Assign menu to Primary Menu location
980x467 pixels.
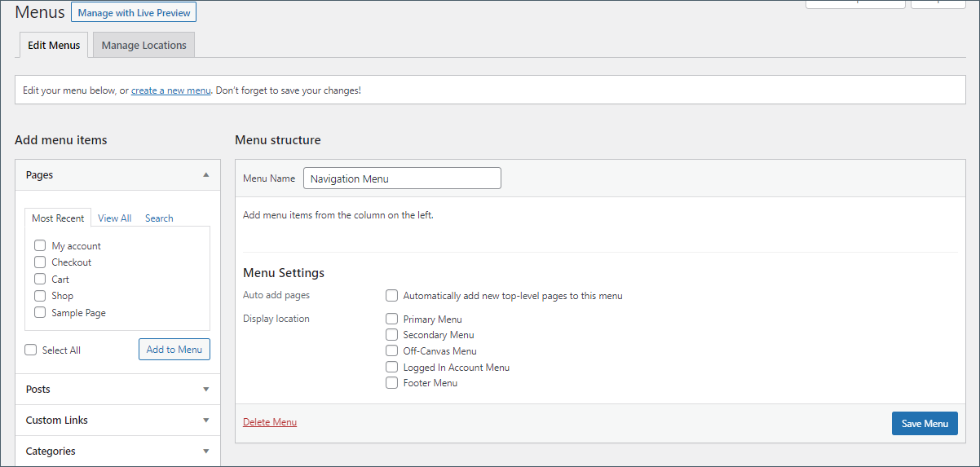click(x=392, y=319)
